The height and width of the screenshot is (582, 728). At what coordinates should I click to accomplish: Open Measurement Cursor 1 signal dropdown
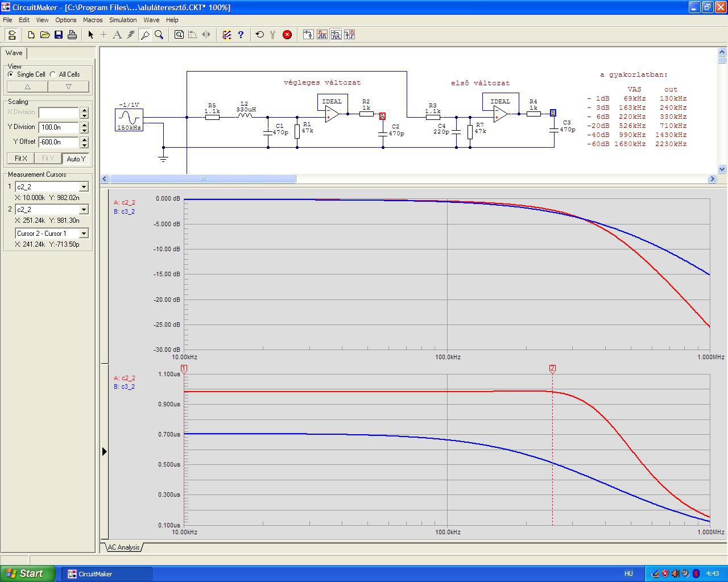84,187
